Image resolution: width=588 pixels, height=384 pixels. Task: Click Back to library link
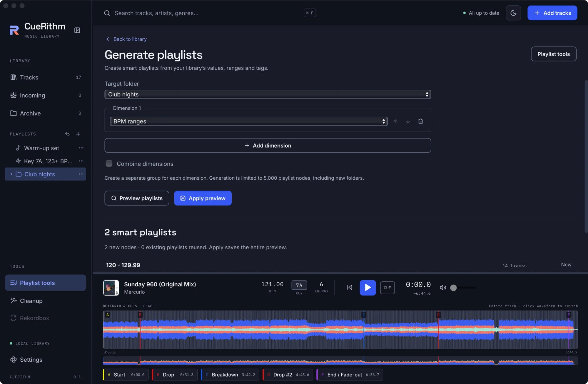tap(126, 39)
